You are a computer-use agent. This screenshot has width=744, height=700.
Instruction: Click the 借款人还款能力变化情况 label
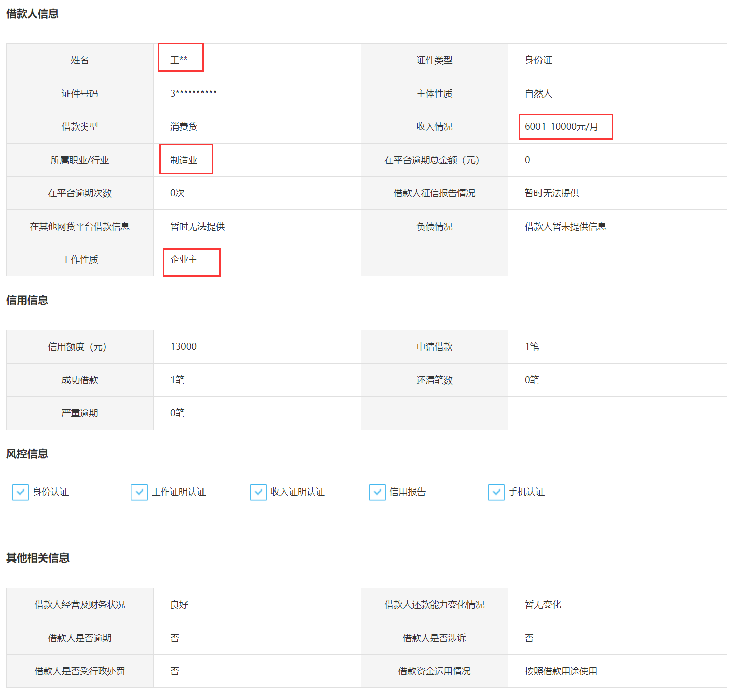click(434, 605)
